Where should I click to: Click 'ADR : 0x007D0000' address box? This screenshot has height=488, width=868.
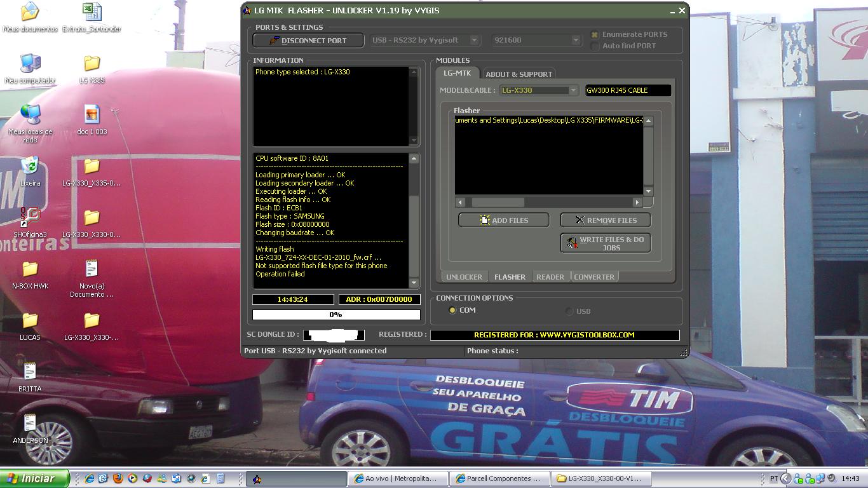tap(379, 299)
